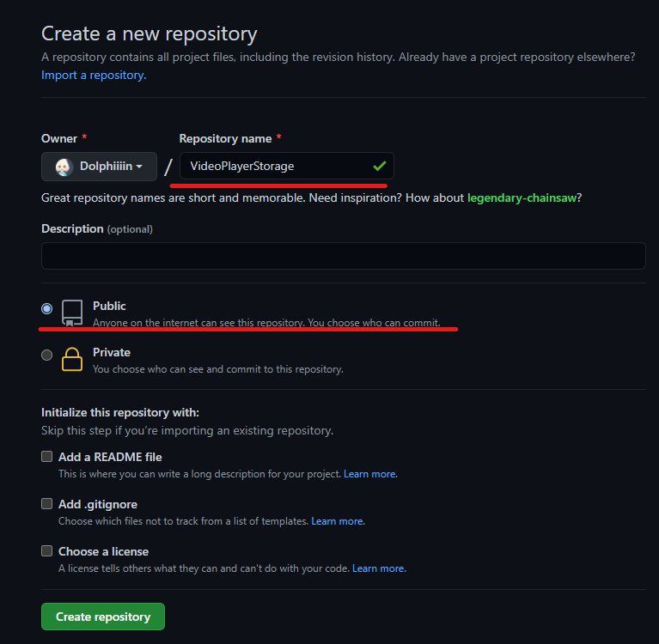Open the Owner dropdown showing Dolphiiiin
Screen dimensions: 659x644
click(99, 167)
